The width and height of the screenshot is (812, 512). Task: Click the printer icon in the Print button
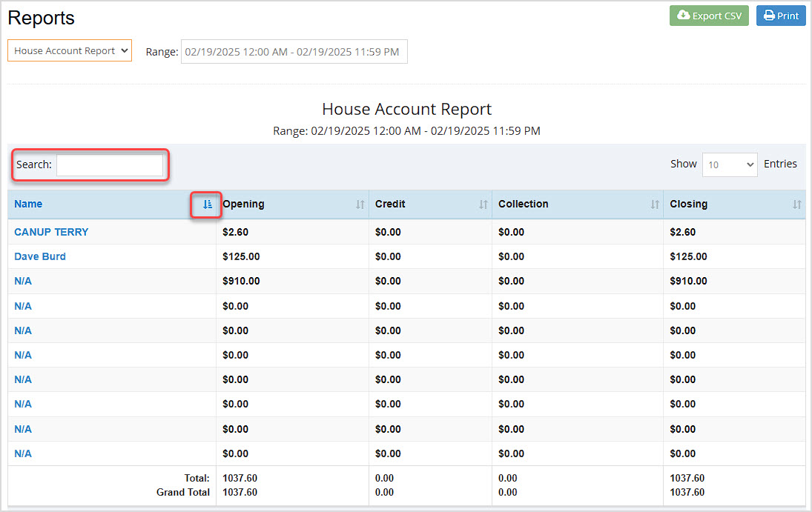pyautogui.click(x=768, y=15)
